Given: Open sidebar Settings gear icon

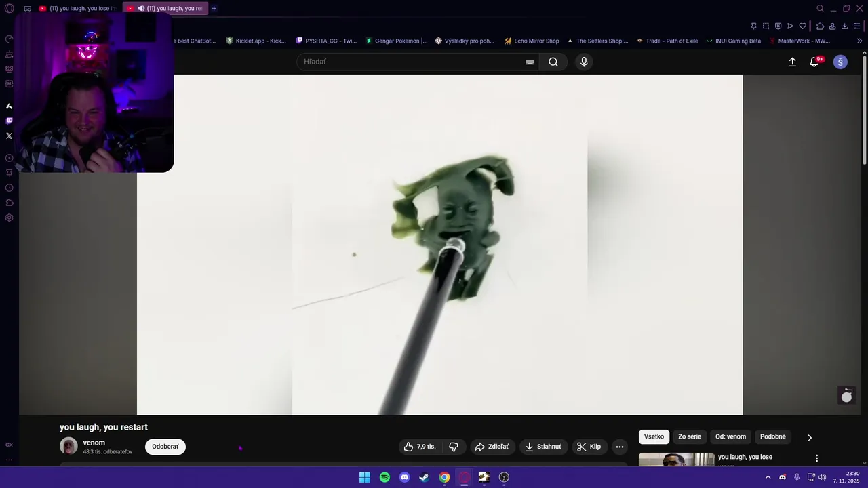Looking at the screenshot, I should coord(9,218).
